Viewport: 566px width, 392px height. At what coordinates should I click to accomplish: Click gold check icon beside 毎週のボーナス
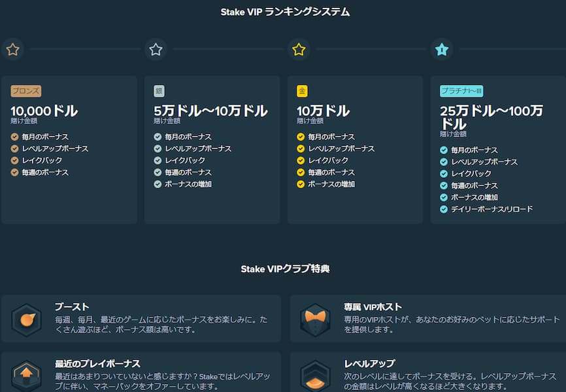click(301, 172)
